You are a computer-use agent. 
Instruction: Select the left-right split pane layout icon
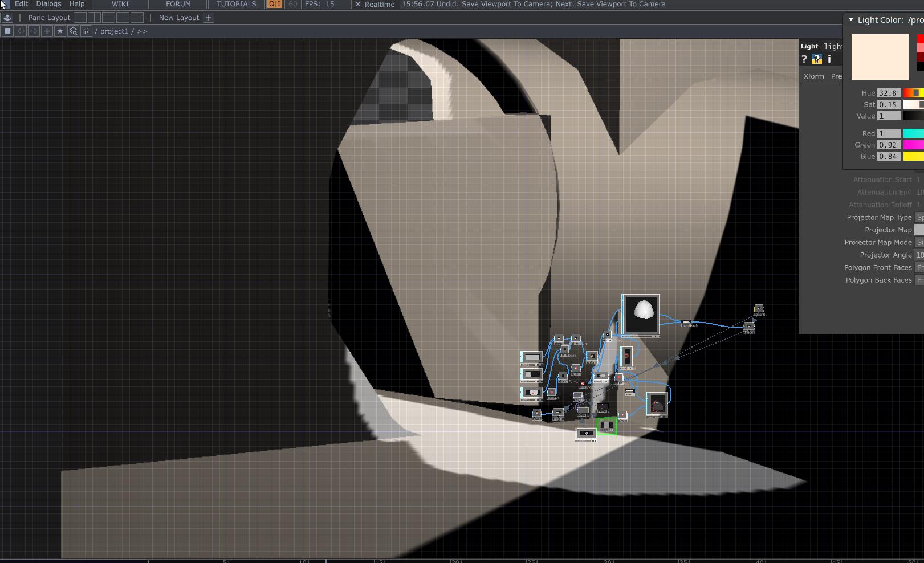point(95,18)
